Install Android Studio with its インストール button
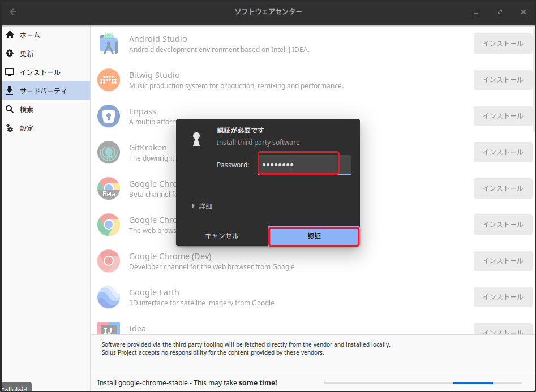Screen dimensions: 536x392 [x=503, y=44]
